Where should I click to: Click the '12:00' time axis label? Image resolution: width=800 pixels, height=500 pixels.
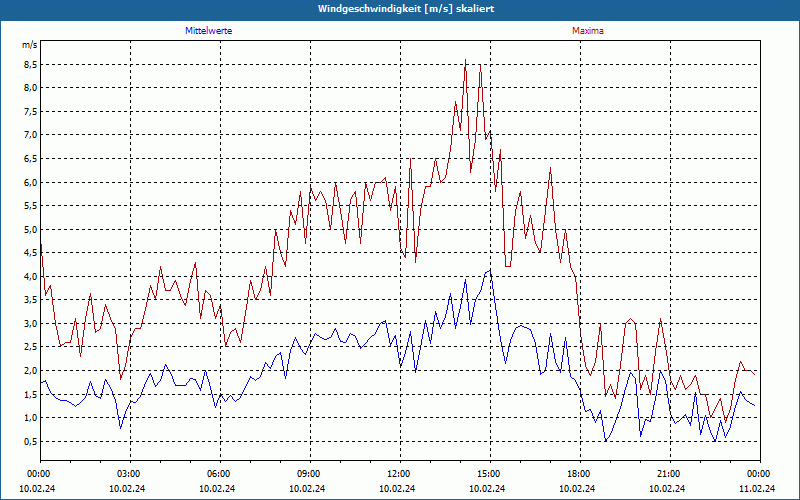(x=397, y=474)
